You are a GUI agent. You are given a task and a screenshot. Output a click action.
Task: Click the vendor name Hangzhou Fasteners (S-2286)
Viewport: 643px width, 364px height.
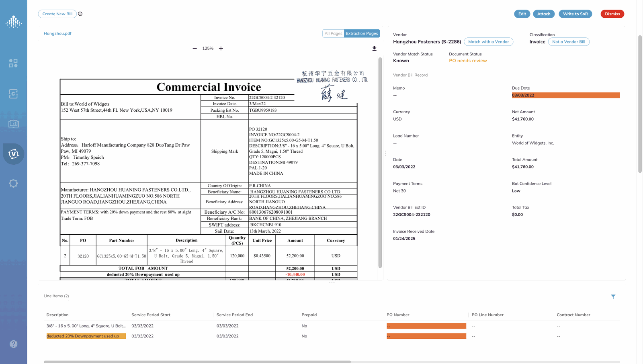(427, 42)
